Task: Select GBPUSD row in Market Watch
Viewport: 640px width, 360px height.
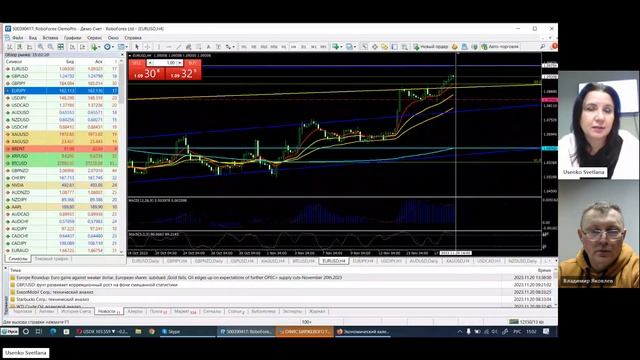Action: click(x=61, y=76)
